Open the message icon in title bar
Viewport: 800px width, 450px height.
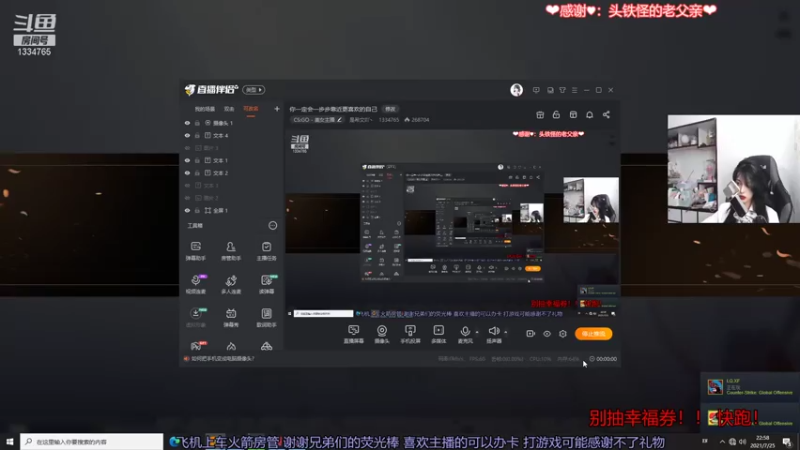point(536,90)
